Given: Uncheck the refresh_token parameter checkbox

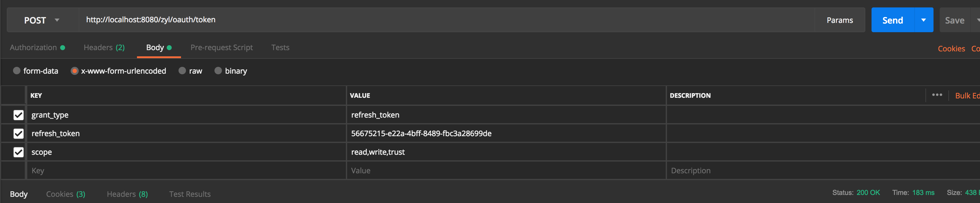Looking at the screenshot, I should [x=18, y=133].
